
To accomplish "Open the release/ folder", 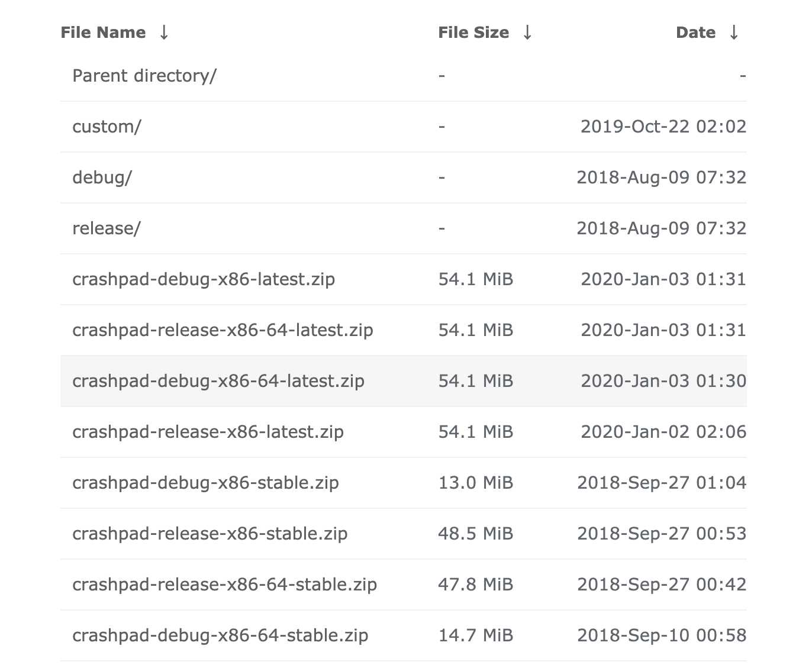I will click(107, 228).
